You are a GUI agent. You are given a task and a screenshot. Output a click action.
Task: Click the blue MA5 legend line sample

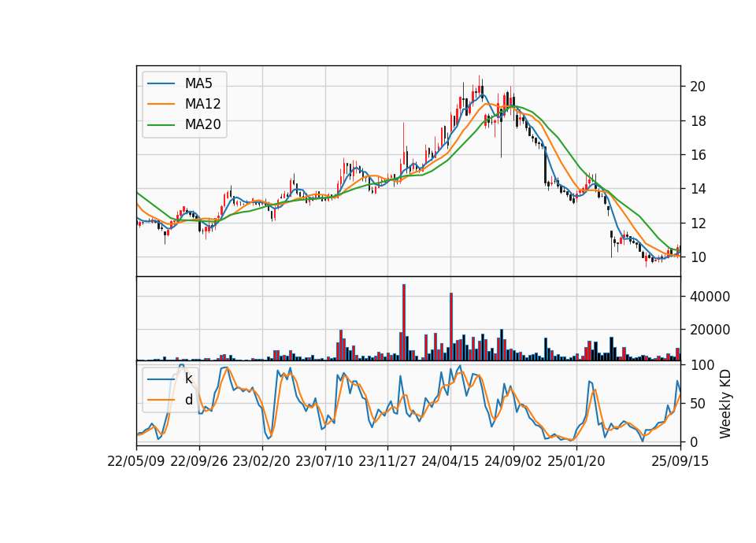(161, 83)
